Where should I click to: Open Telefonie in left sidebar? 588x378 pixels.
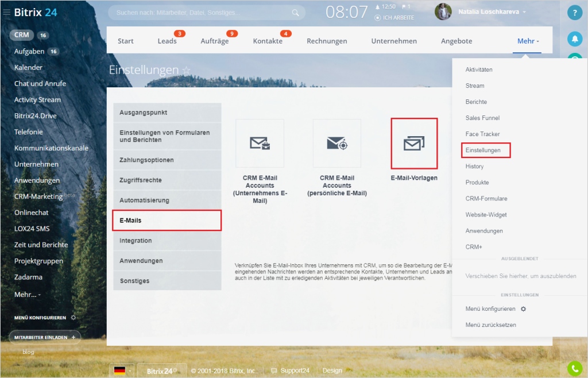29,132
